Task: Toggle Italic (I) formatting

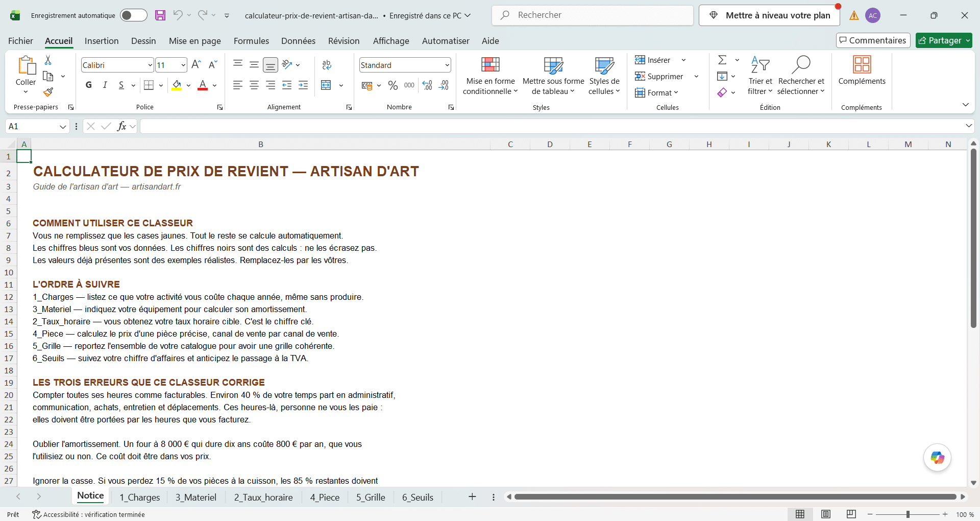Action: click(105, 85)
